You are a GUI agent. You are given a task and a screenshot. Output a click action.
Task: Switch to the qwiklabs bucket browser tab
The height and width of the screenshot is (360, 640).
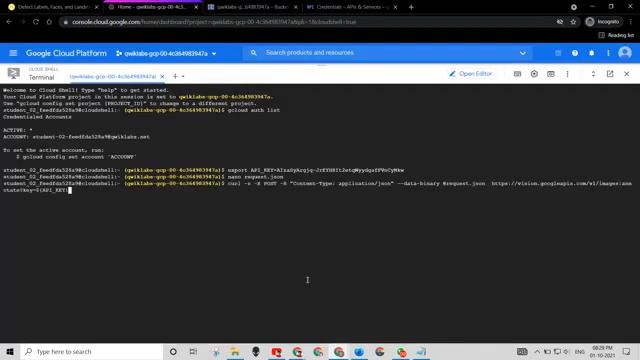pyautogui.click(x=252, y=7)
